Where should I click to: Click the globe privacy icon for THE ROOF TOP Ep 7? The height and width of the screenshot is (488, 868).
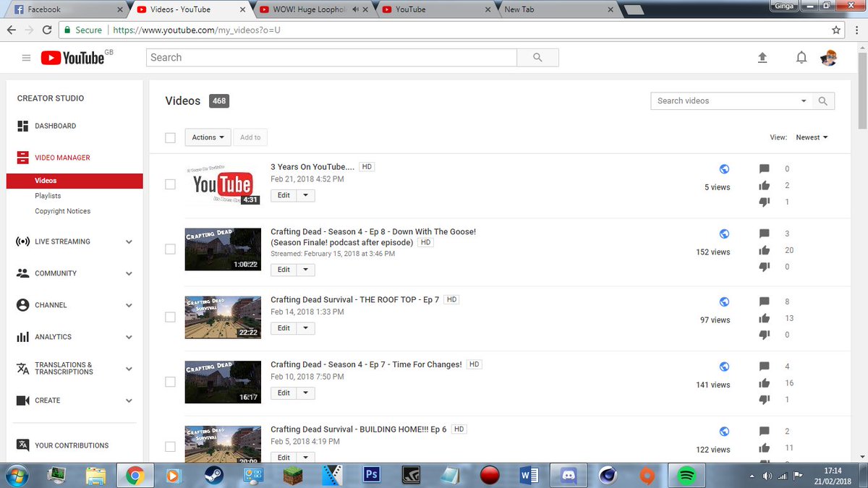pos(724,301)
